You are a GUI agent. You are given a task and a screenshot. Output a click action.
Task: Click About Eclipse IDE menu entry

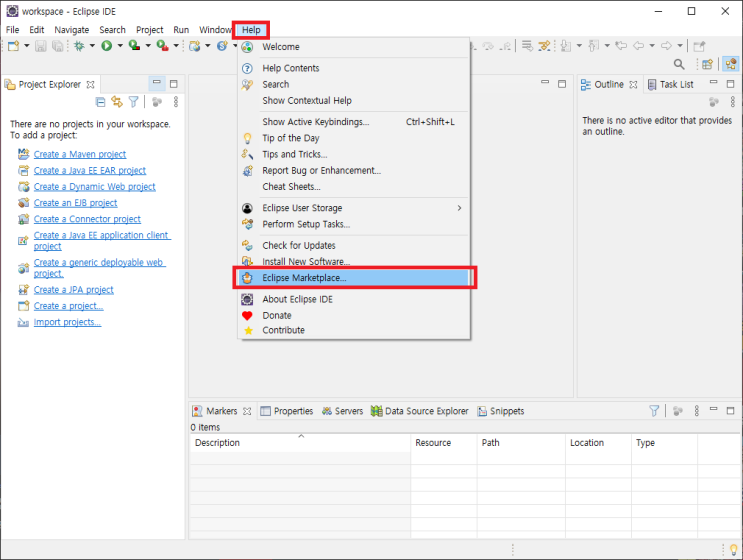pyautogui.click(x=354, y=299)
